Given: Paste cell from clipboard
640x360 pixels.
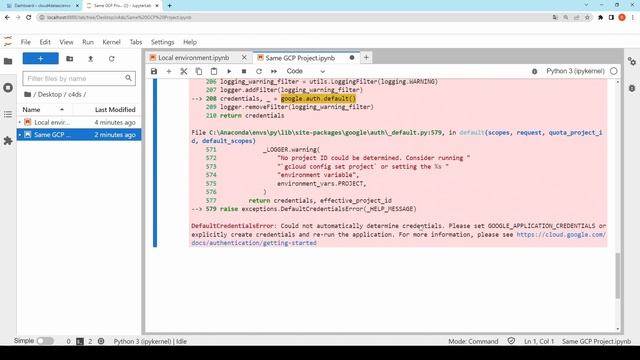Looking at the screenshot, I should coord(214,71).
